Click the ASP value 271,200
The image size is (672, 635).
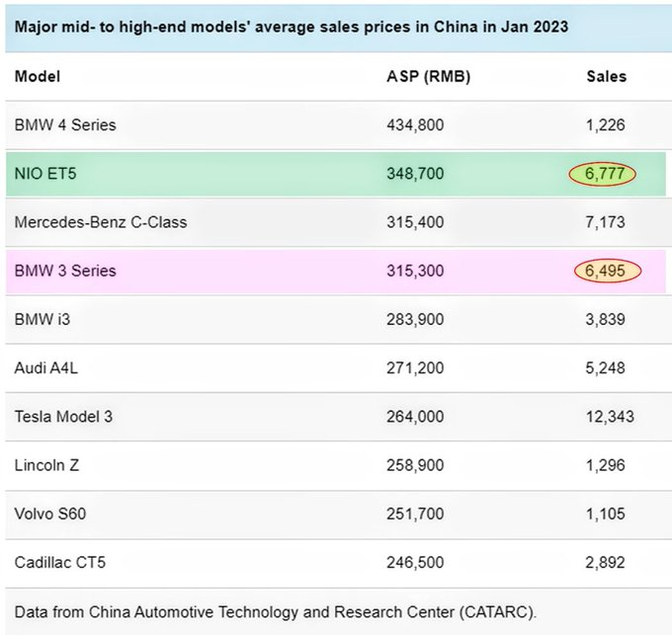tap(415, 368)
